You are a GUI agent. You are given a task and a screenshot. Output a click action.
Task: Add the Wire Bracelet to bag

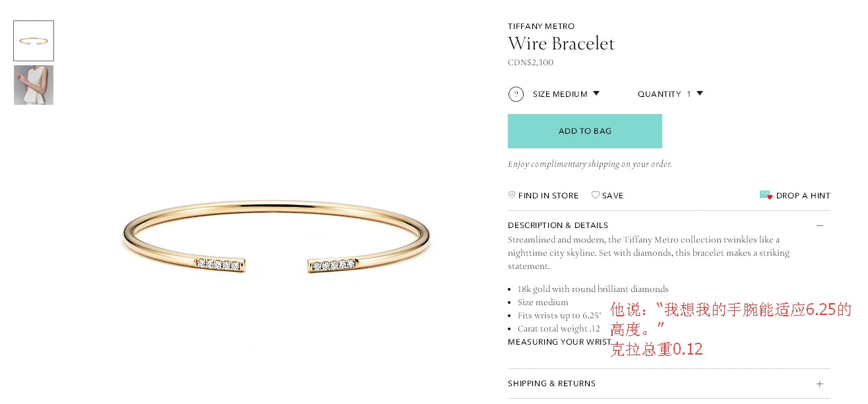[x=585, y=131]
